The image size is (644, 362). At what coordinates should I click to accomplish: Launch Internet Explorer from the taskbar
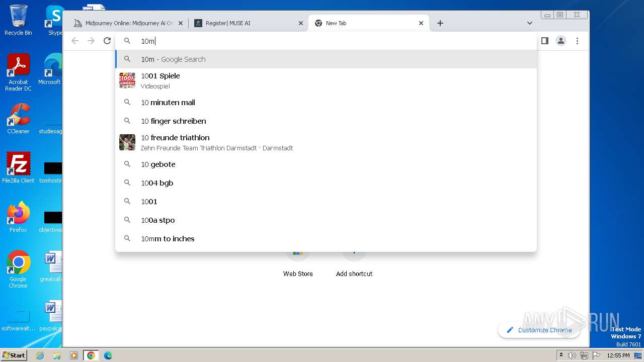point(40,355)
